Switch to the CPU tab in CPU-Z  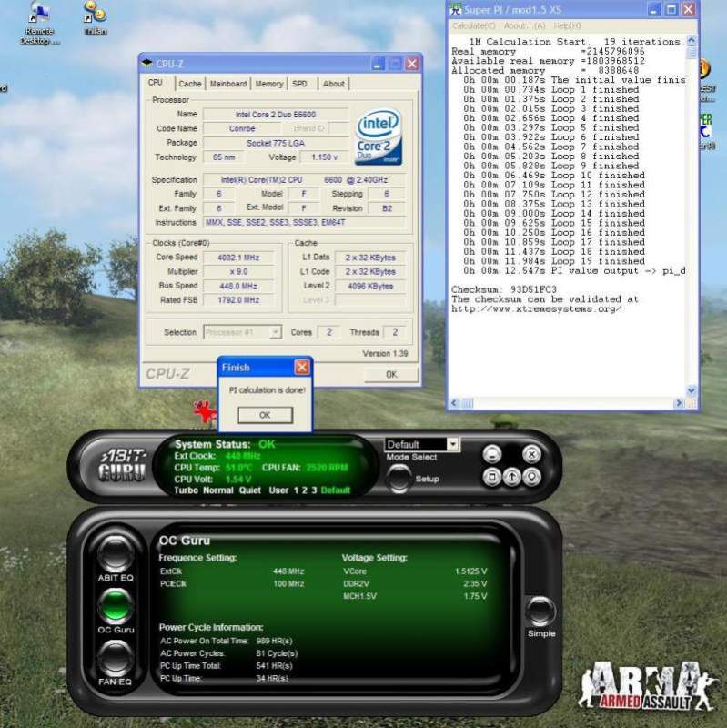tap(155, 83)
